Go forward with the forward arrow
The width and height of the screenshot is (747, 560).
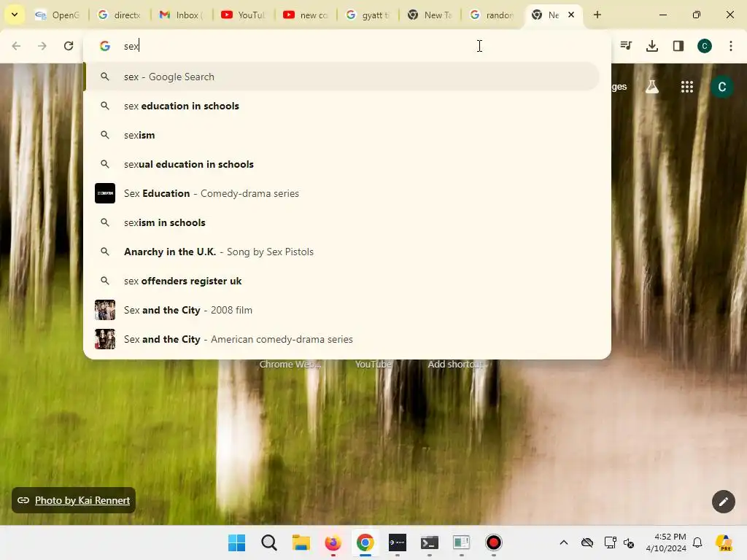[x=42, y=46]
